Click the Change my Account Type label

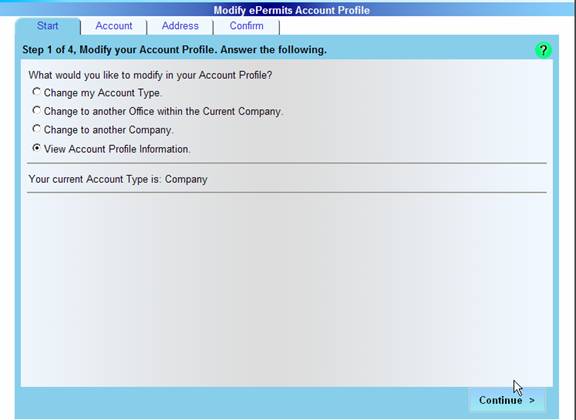(102, 93)
